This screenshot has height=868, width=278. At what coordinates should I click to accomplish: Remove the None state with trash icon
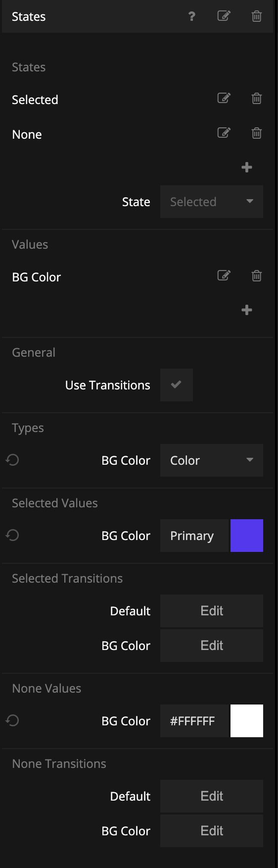coord(257,133)
